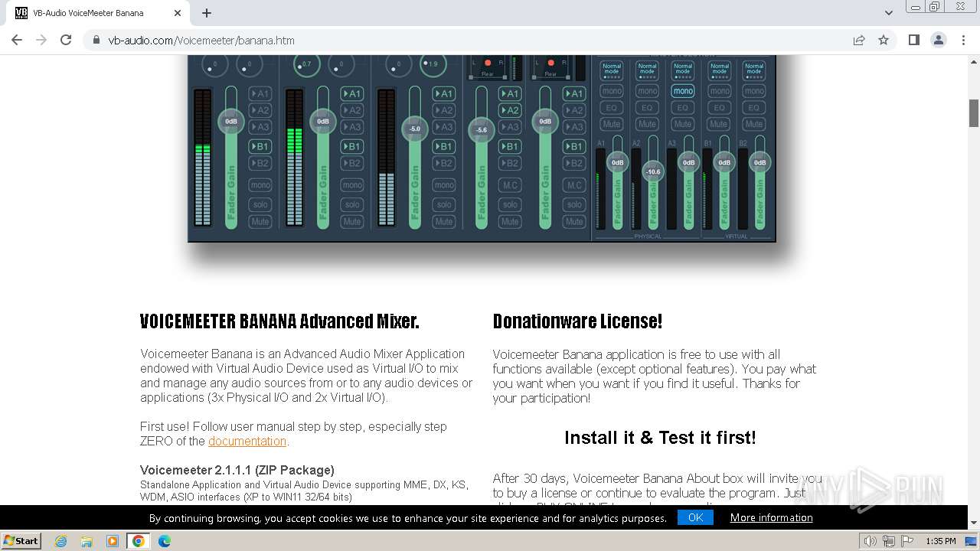Toggle mono on master bus A3

pyautogui.click(x=683, y=91)
